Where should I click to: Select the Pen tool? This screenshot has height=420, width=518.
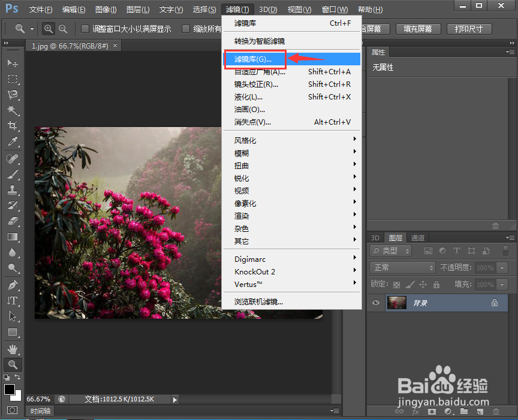pos(13,285)
